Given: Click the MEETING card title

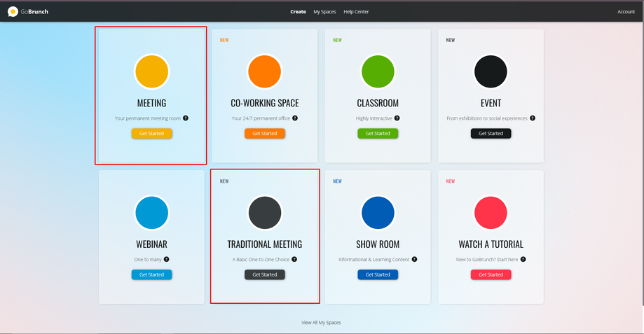Looking at the screenshot, I should click(x=151, y=103).
